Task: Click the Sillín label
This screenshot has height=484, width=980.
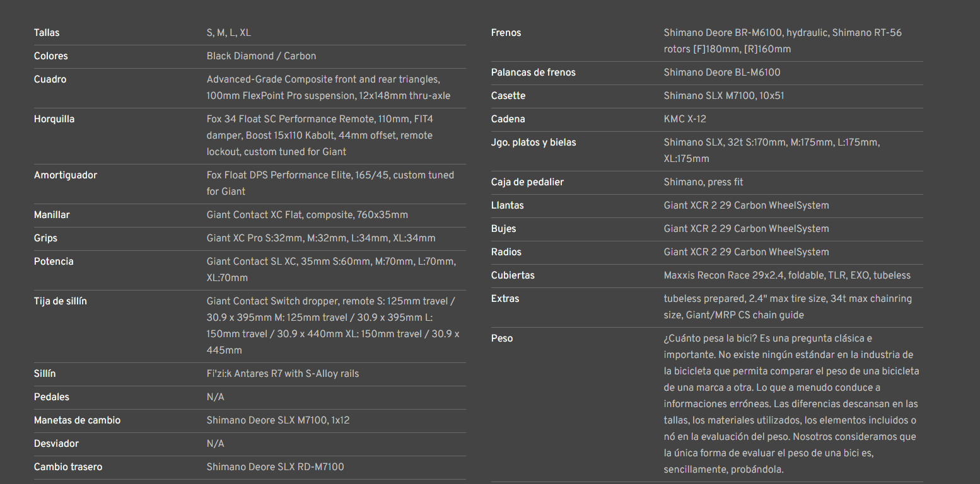Action: (x=45, y=374)
